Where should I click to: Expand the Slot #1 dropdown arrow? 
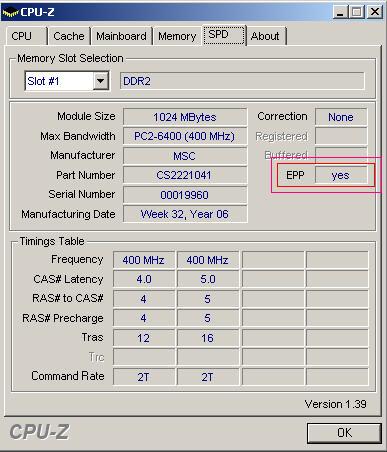[x=100, y=81]
